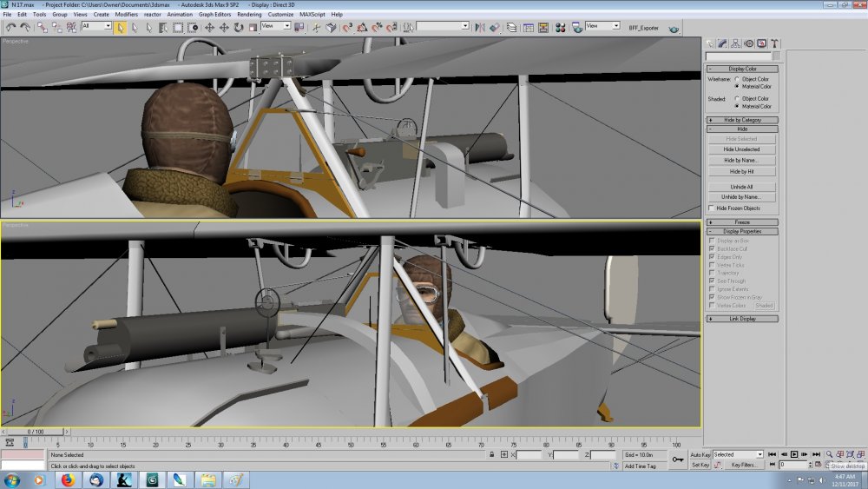
Task: Click the Undo arrow in the toolbar
Action: [10, 27]
